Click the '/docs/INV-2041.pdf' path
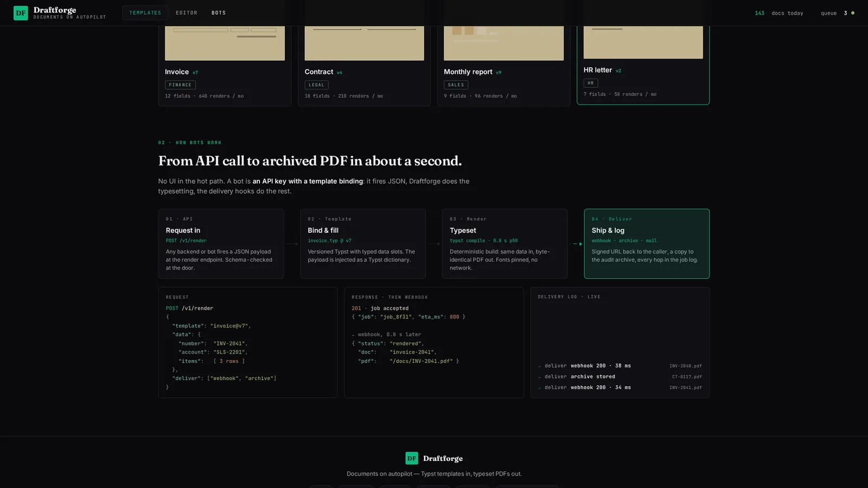This screenshot has width=868, height=488. coord(421,361)
